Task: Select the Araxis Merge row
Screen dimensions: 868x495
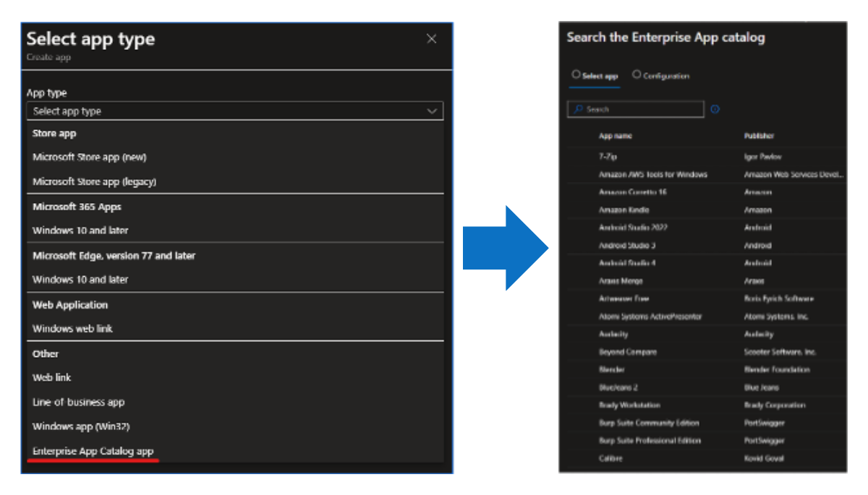Action: click(707, 280)
